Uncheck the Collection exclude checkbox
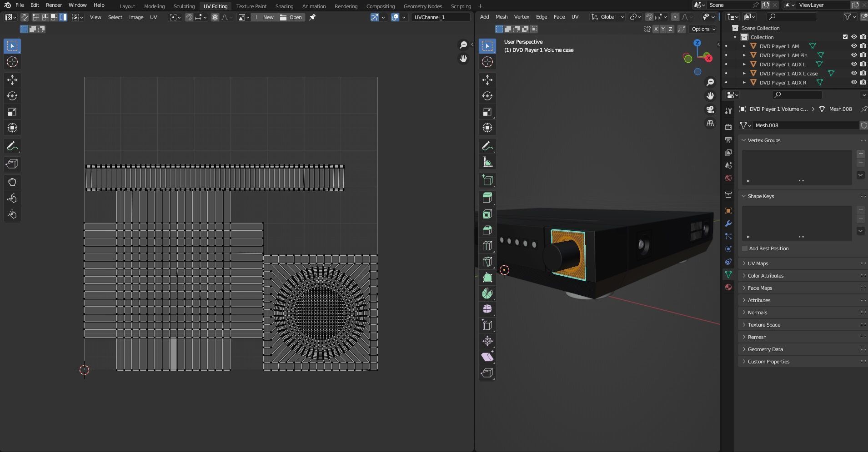The width and height of the screenshot is (868, 452). (x=845, y=37)
